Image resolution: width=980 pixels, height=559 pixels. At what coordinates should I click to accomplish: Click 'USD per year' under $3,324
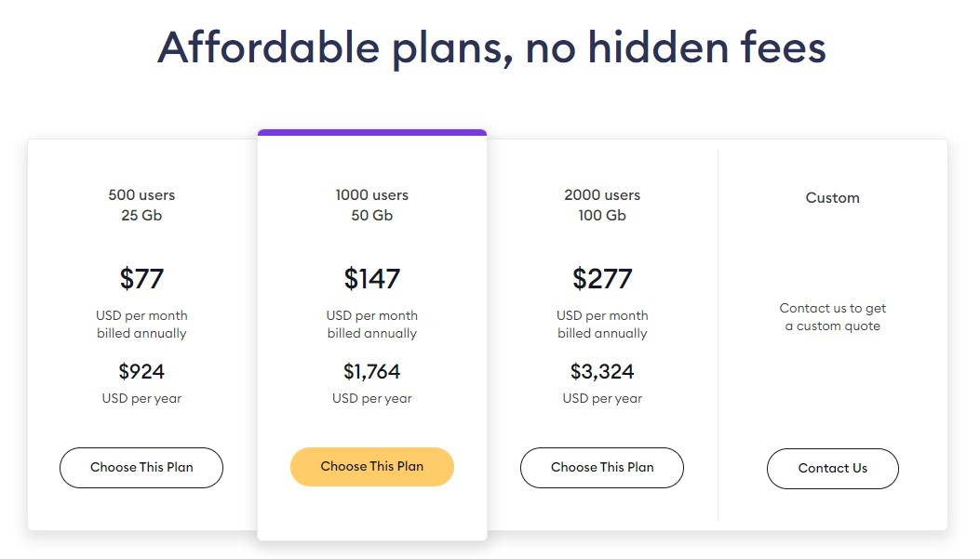602,398
